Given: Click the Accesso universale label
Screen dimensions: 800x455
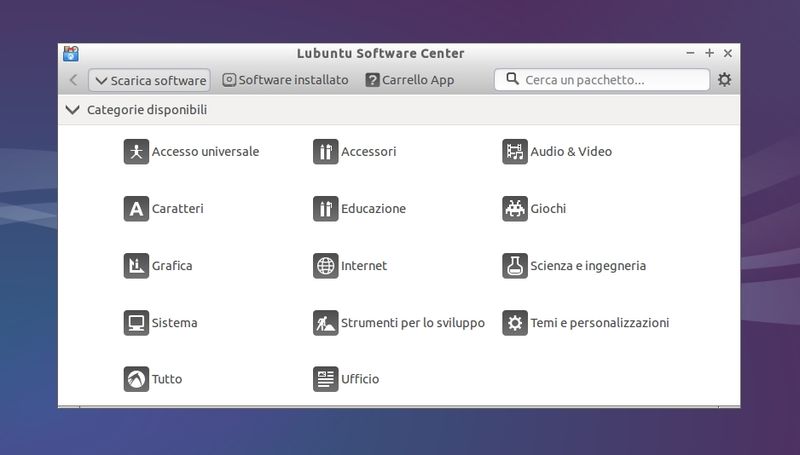Looking at the screenshot, I should [x=205, y=151].
